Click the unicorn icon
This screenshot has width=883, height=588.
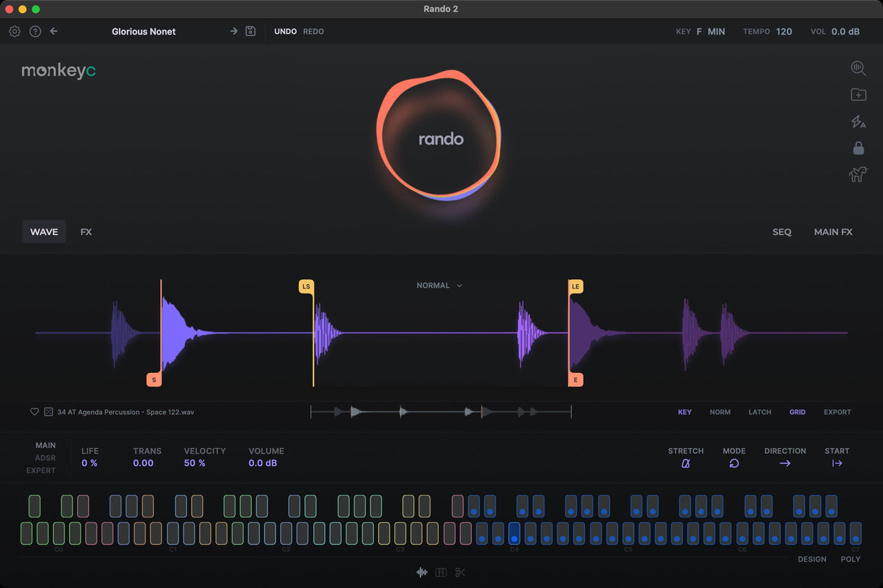tap(858, 174)
